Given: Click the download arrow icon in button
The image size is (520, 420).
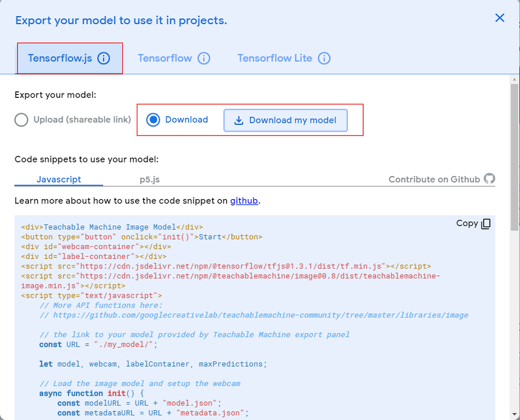Looking at the screenshot, I should [239, 121].
